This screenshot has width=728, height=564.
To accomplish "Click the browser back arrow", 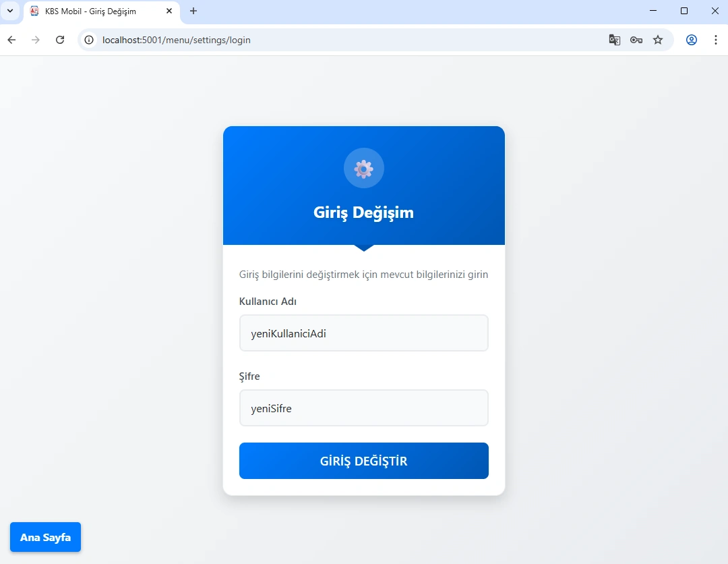I will coord(11,40).
